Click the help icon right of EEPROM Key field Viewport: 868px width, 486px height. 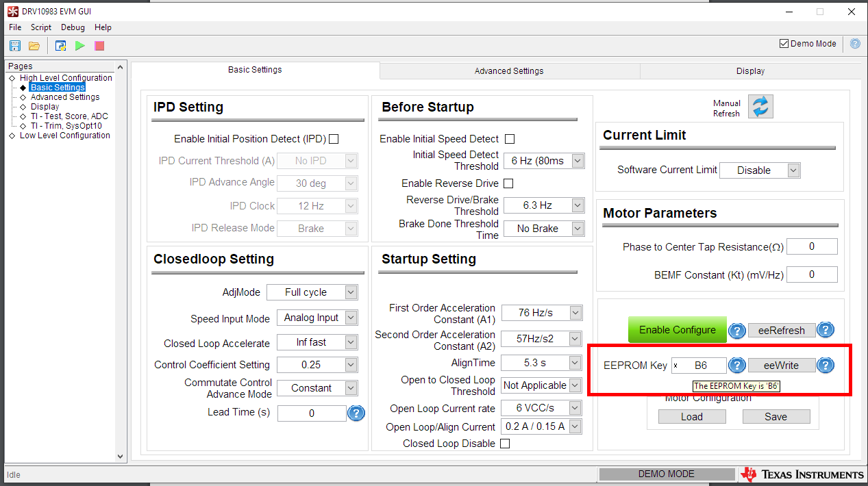click(736, 366)
